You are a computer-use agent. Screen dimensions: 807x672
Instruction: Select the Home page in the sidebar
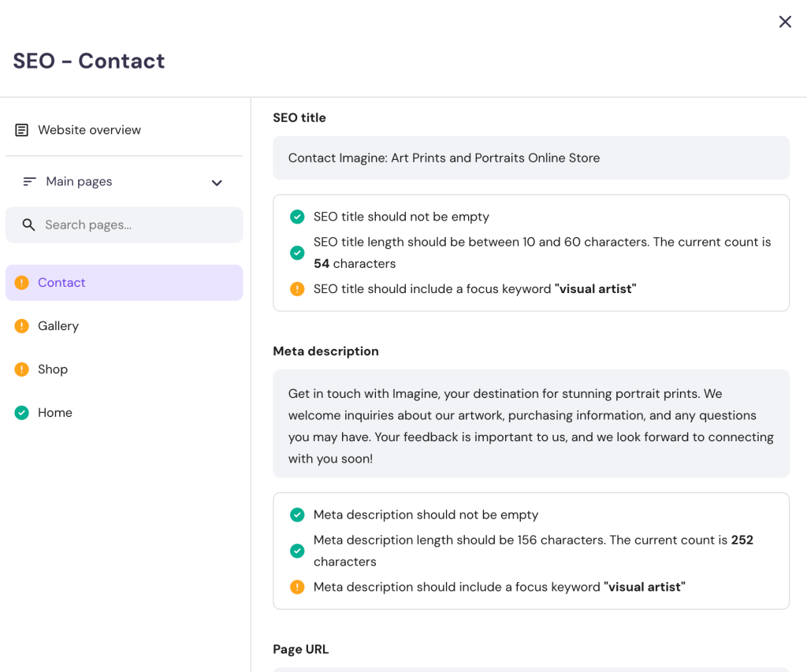pyautogui.click(x=55, y=412)
